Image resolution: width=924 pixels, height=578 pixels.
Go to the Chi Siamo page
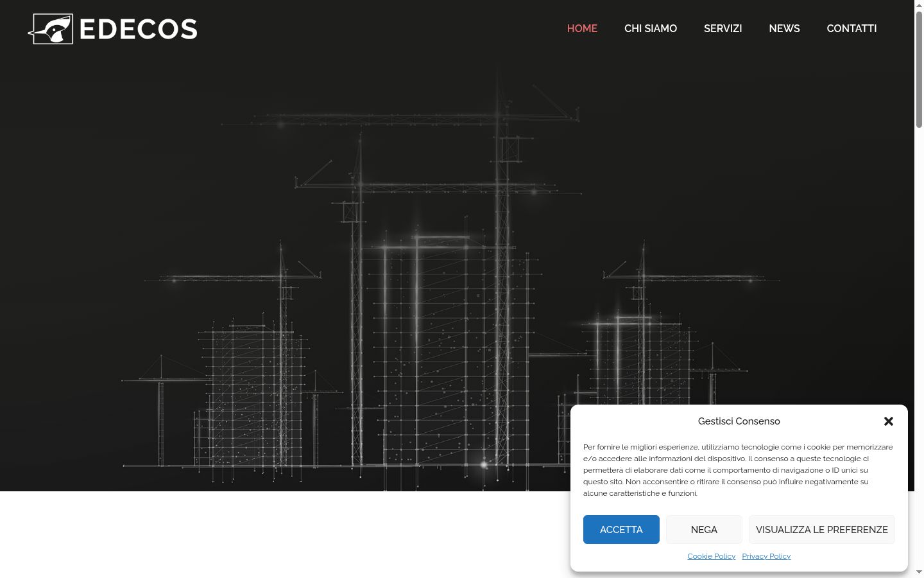coord(651,28)
